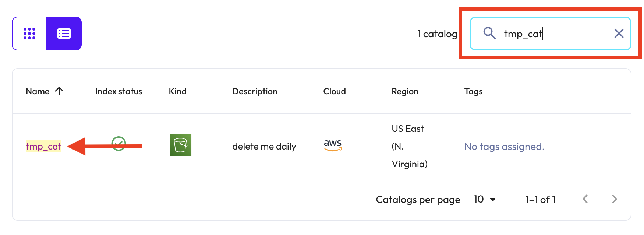Clear the catalog search field
The width and height of the screenshot is (644, 235).
pyautogui.click(x=619, y=34)
